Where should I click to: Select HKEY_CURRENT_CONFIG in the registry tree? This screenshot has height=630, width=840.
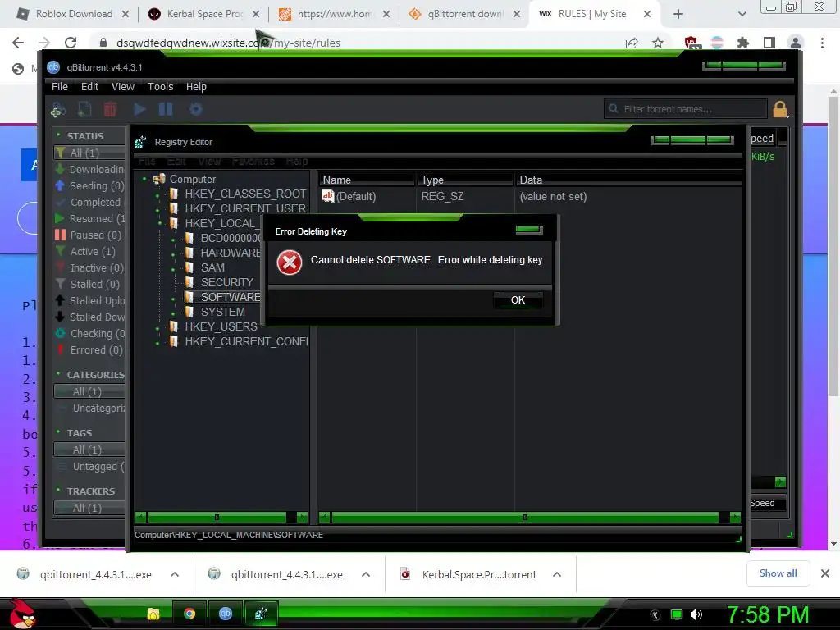(x=246, y=341)
